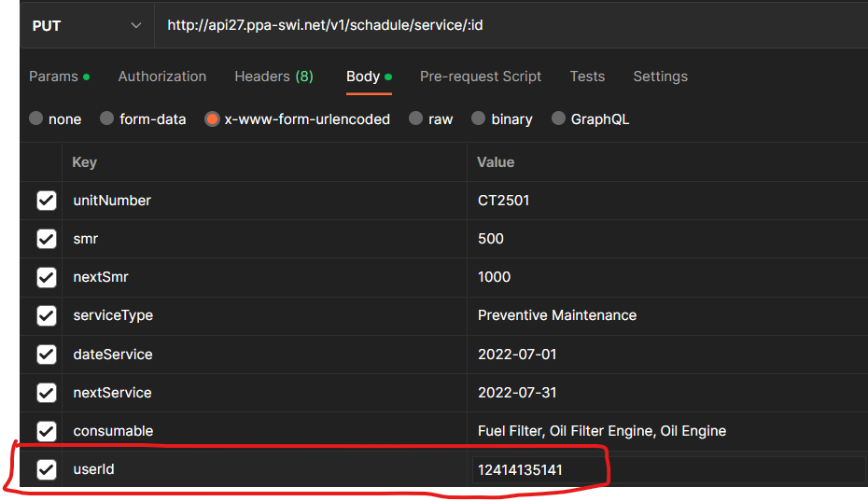Screen dimensions: 868x501
Task: Open the Pre-request Script tab
Action: tap(480, 77)
